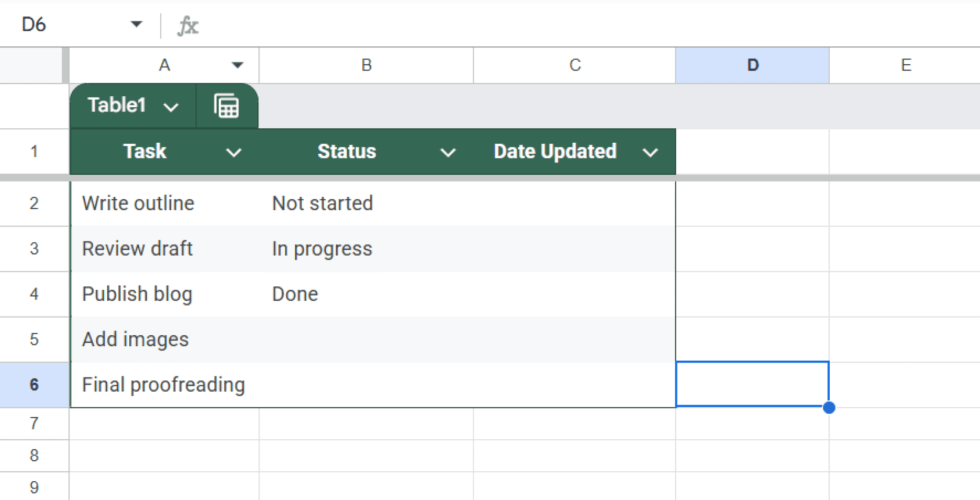The width and height of the screenshot is (980, 500).
Task: Open column A header dropdown arrow
Action: 237,65
